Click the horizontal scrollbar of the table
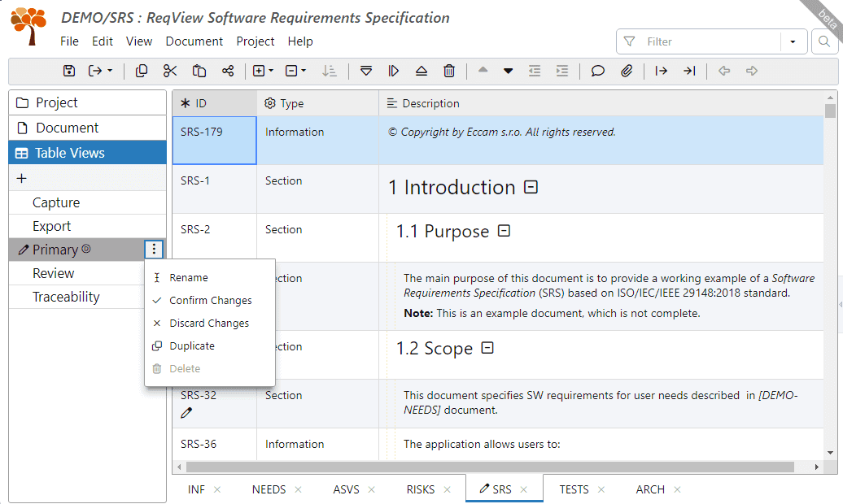Screen dimensions: 843x504 click(x=489, y=467)
